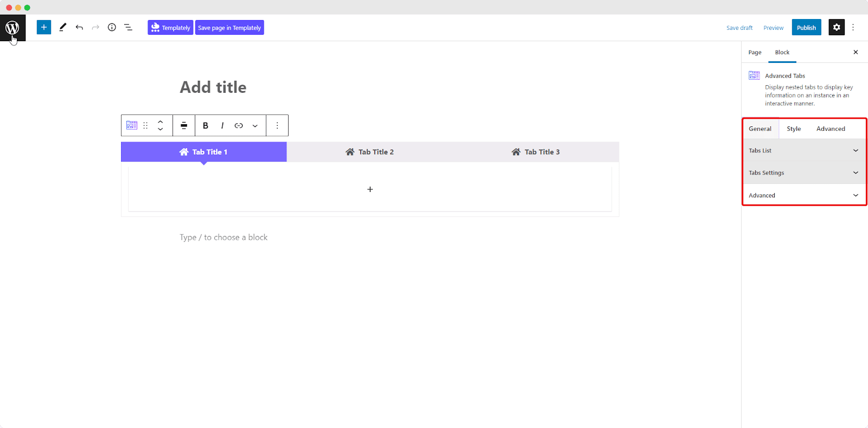This screenshot has width=868, height=428.
Task: Expand the Tabs List panel
Action: coord(803,150)
